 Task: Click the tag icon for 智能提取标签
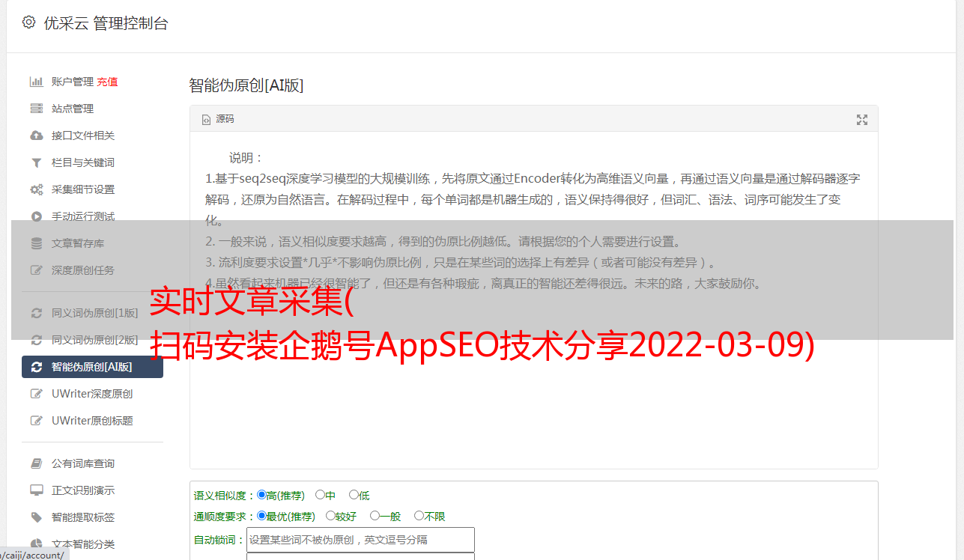(x=36, y=517)
